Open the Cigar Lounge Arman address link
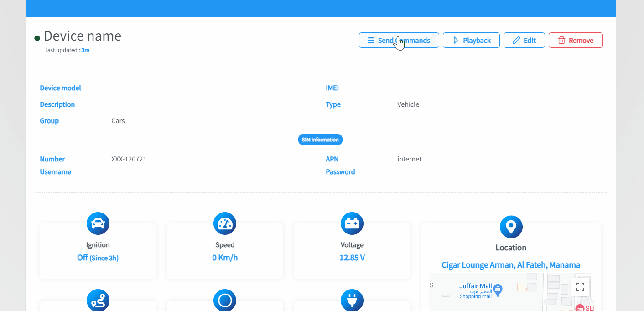644x311 pixels. (x=511, y=265)
